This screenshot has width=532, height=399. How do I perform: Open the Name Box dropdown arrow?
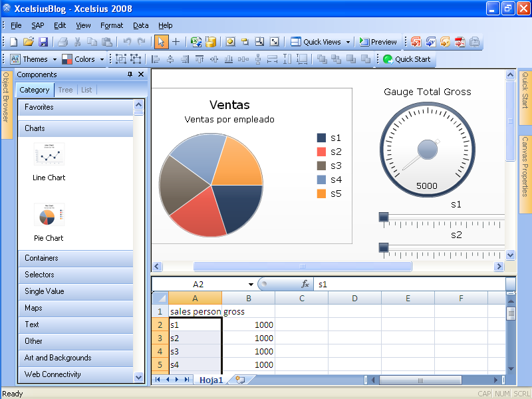pos(251,285)
